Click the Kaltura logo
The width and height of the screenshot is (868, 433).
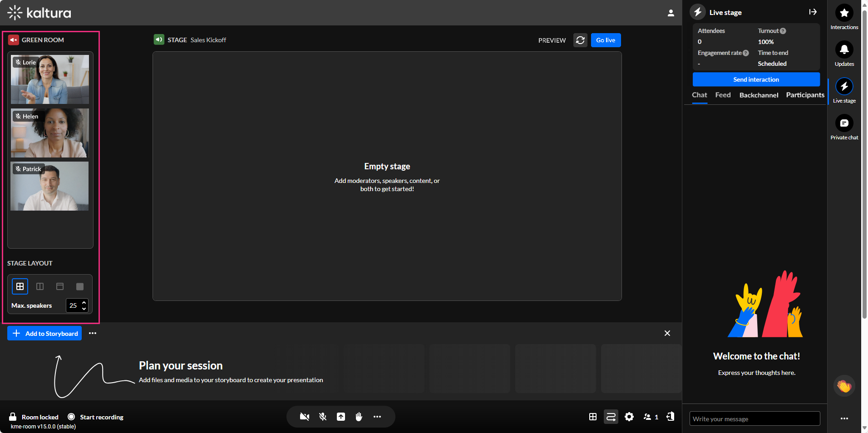point(39,13)
